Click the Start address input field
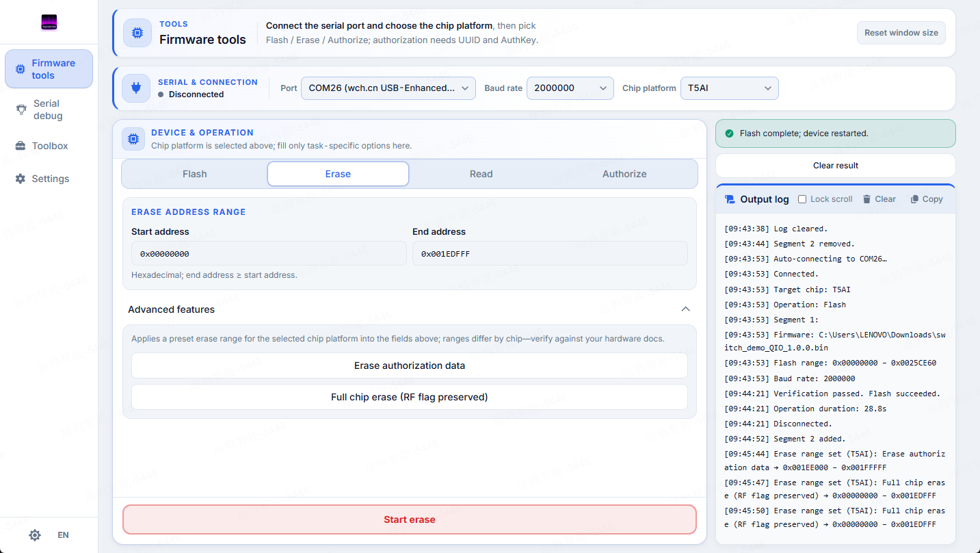 click(269, 253)
